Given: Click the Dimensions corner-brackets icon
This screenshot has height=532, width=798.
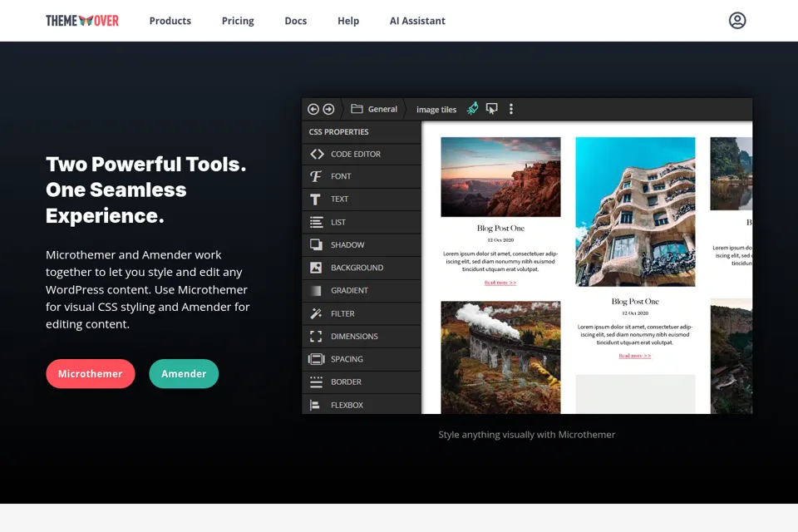Looking at the screenshot, I should [x=316, y=337].
